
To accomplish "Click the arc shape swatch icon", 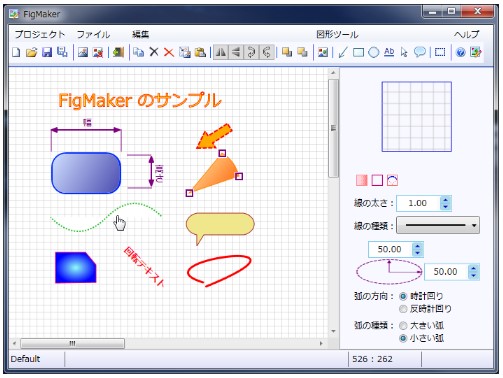I will point(393,180).
